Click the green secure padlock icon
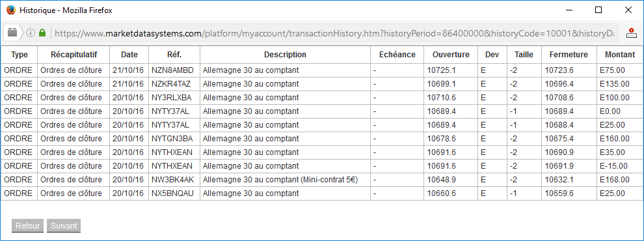The width and height of the screenshot is (644, 241). [x=42, y=33]
